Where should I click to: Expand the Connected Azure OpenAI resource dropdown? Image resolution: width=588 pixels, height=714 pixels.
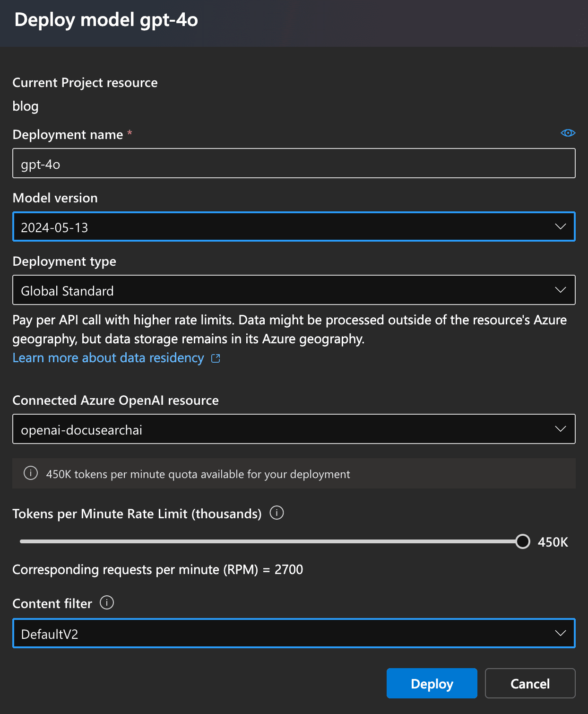point(284,429)
